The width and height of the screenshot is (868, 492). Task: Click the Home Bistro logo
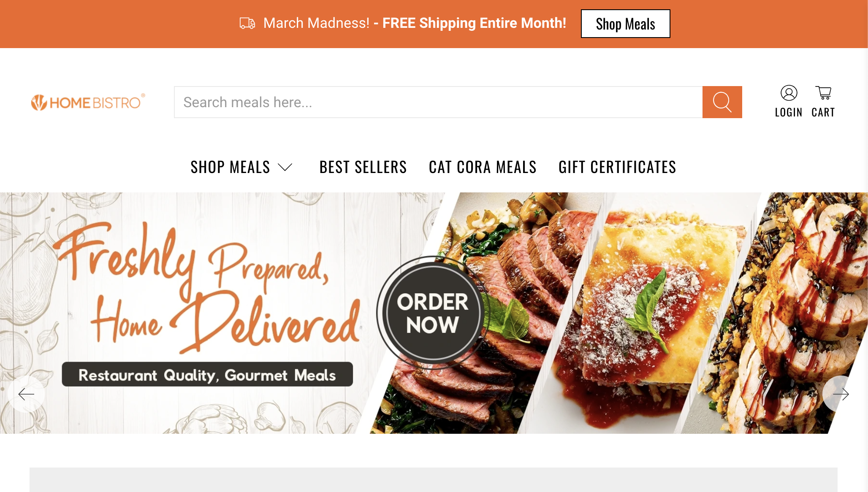88,102
